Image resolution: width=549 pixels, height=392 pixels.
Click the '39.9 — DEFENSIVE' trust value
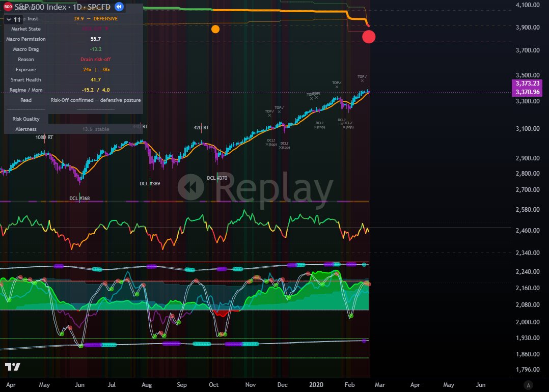(x=96, y=18)
